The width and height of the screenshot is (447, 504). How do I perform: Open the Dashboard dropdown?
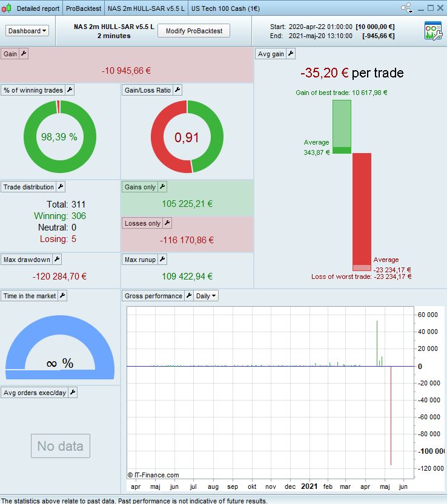[x=27, y=31]
